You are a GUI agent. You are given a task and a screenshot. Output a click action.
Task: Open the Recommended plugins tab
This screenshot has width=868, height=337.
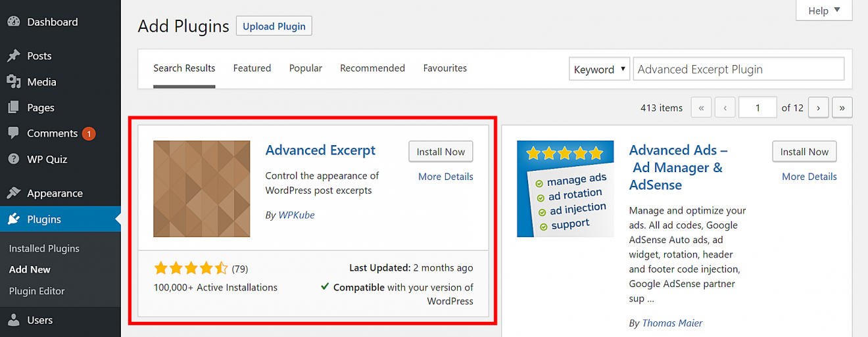tap(372, 68)
